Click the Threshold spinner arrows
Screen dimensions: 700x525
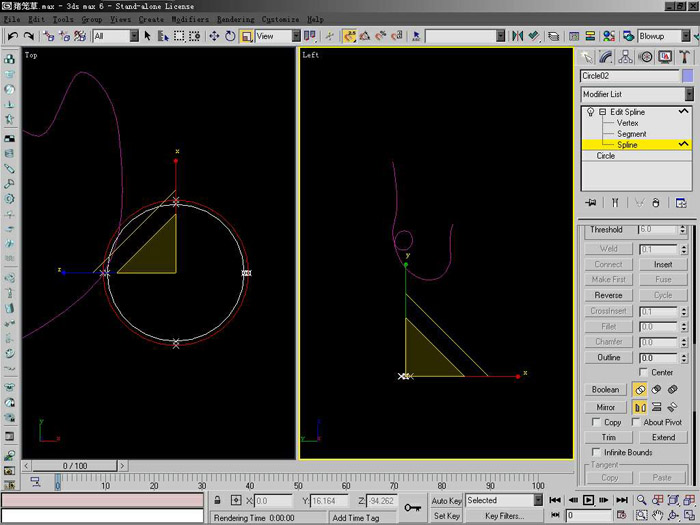point(683,229)
